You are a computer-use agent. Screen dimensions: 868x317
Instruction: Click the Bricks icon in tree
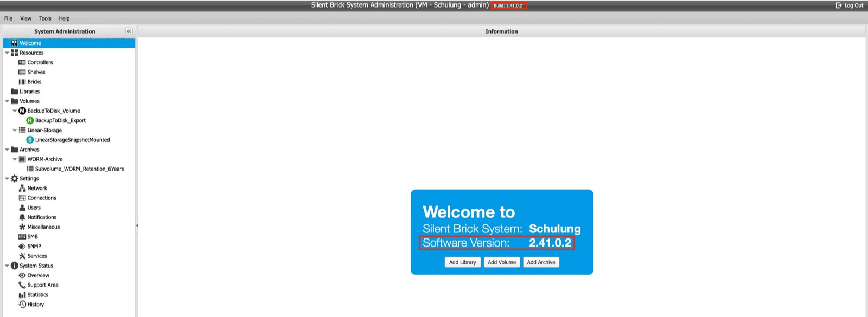22,82
